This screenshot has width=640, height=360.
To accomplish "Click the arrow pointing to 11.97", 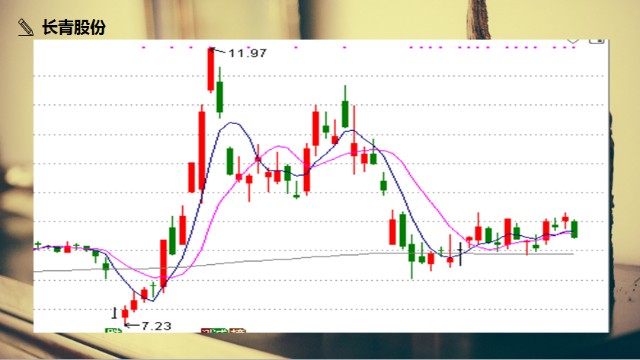I will pyautogui.click(x=218, y=51).
